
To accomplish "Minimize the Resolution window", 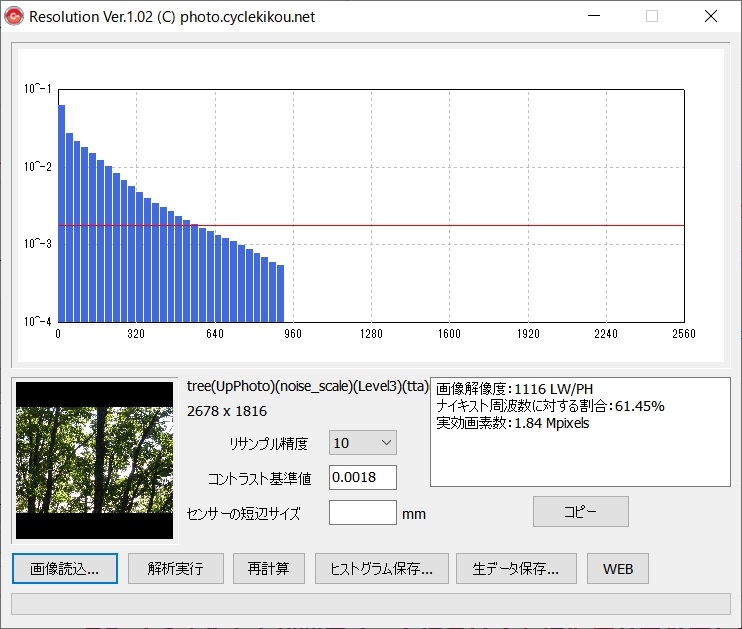I will point(594,16).
